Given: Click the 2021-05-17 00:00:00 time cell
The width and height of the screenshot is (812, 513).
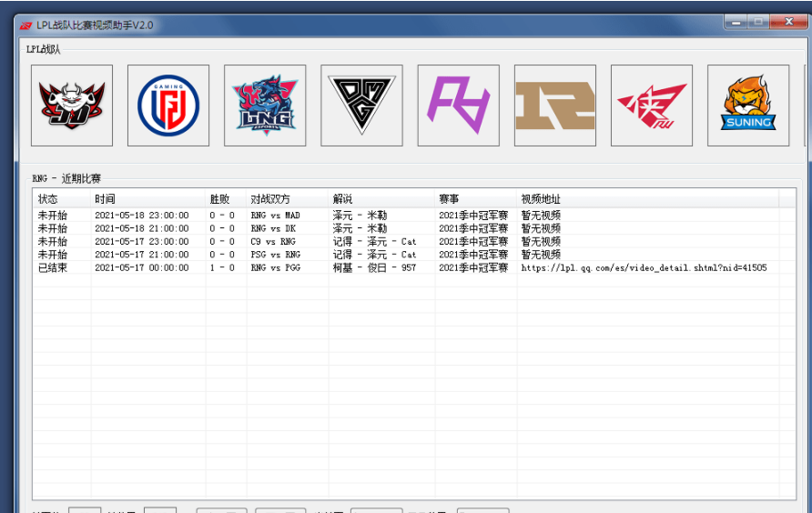Looking at the screenshot, I should click(142, 267).
